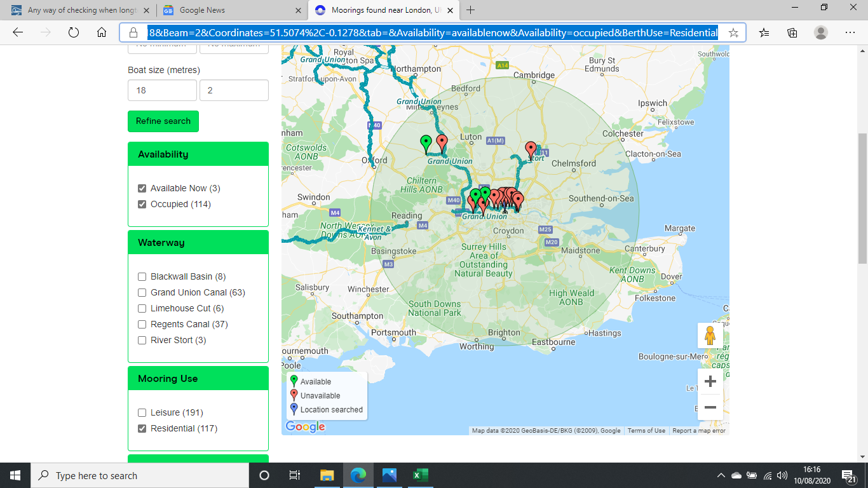Click boat beam field showing 2
The width and height of the screenshot is (868, 488).
234,90
